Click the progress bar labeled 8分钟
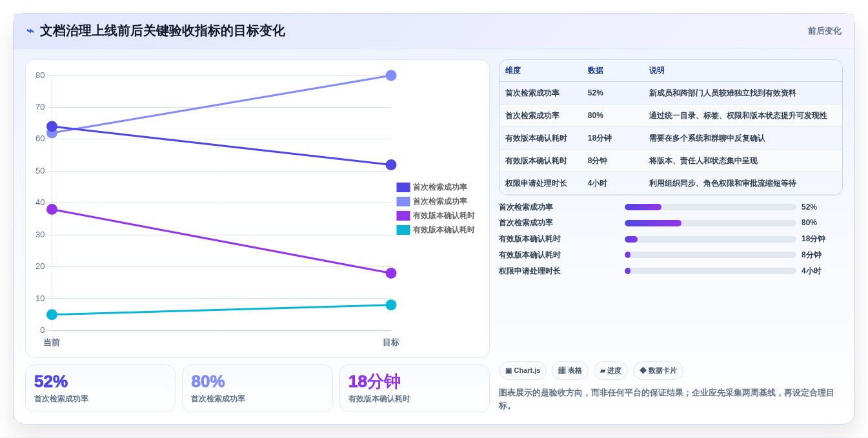Image resolution: width=868 pixels, height=438 pixels. tap(711, 255)
